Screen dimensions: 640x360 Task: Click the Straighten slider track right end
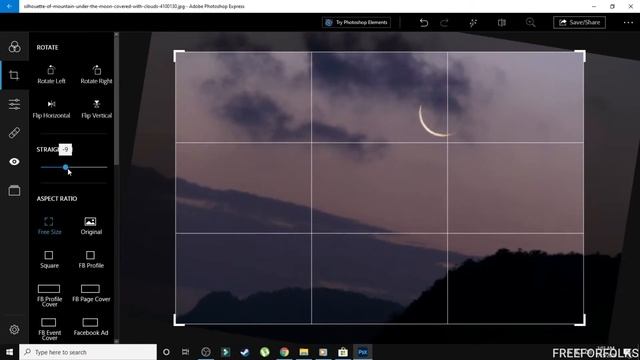click(106, 167)
